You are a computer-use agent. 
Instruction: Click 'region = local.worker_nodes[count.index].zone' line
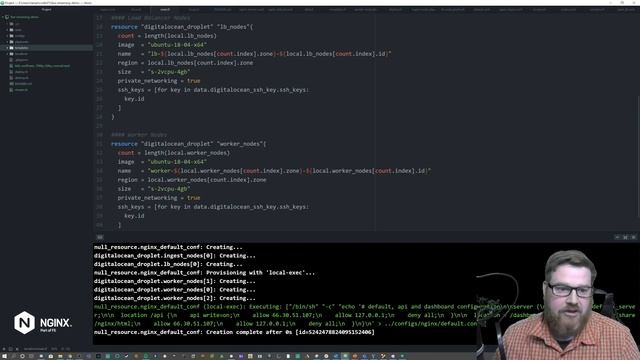(x=192, y=180)
